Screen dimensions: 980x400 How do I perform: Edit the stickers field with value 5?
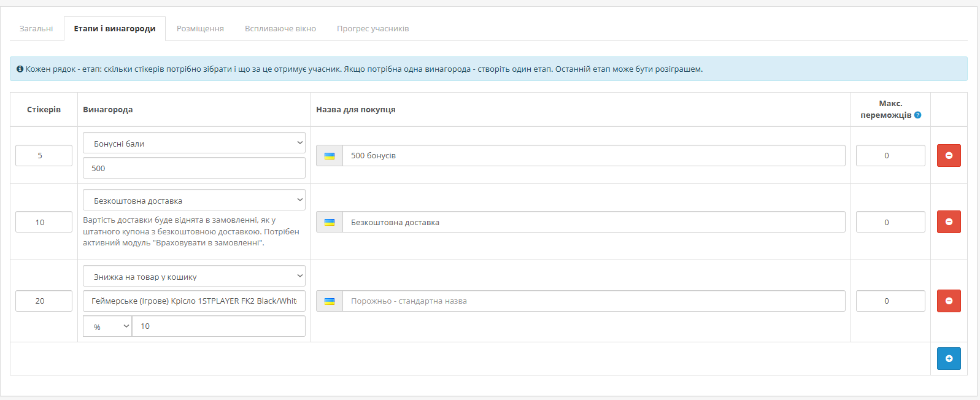pos(44,155)
